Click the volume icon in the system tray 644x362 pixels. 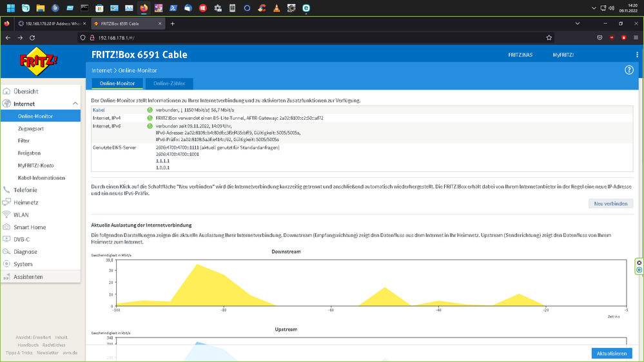pyautogui.click(x=612, y=8)
